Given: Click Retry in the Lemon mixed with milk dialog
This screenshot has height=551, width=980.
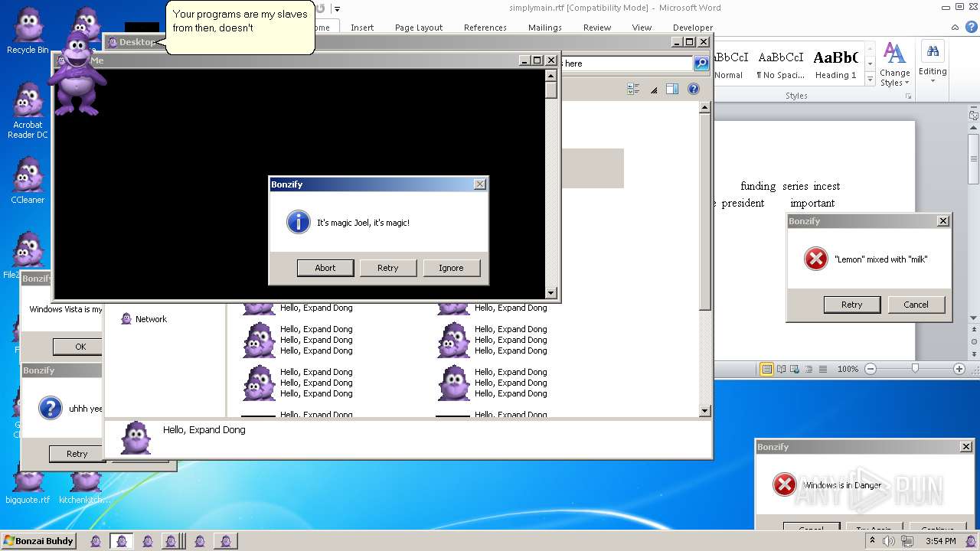Looking at the screenshot, I should click(852, 305).
